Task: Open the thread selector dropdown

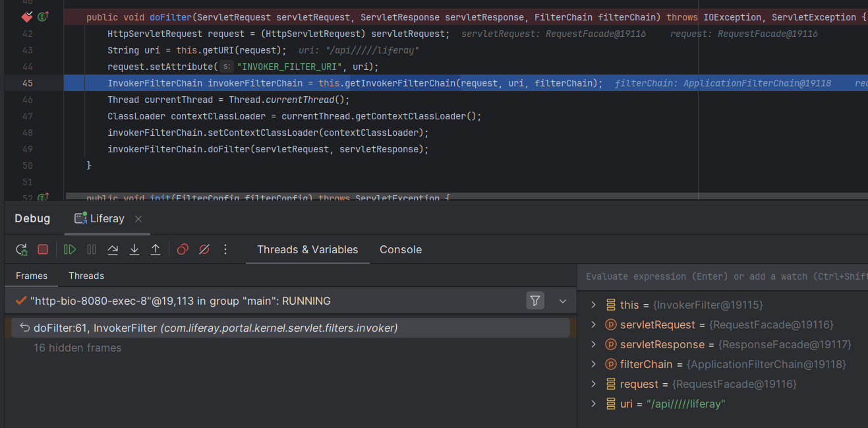Action: (562, 301)
